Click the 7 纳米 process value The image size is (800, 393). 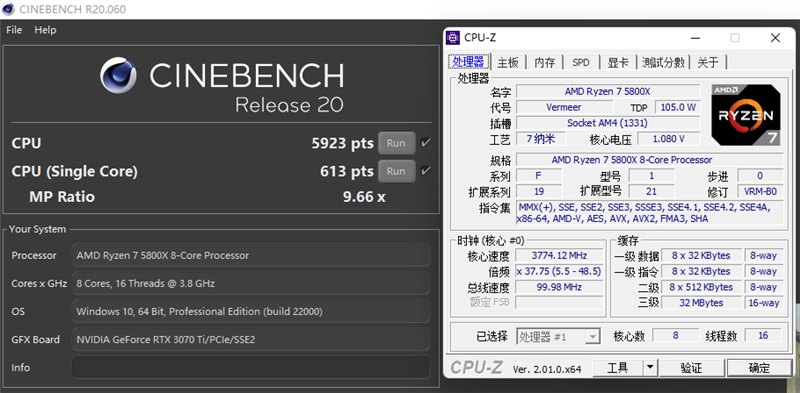[541, 139]
